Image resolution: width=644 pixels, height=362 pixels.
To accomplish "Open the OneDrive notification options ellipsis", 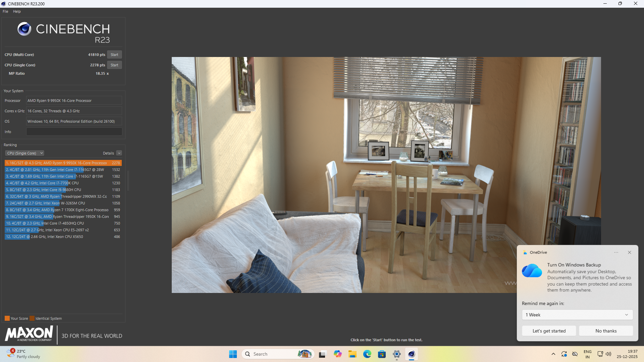I will (x=616, y=252).
